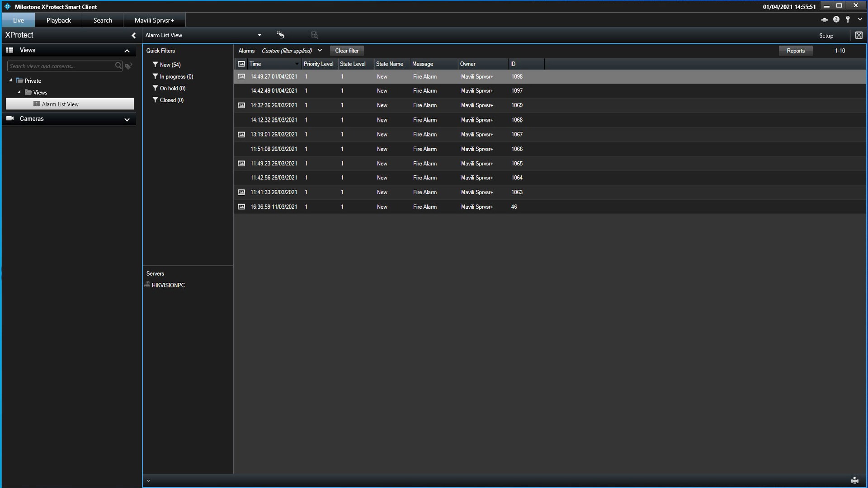Click the Milestone app logo icon
The height and width of the screenshot is (488, 868).
[7, 6]
